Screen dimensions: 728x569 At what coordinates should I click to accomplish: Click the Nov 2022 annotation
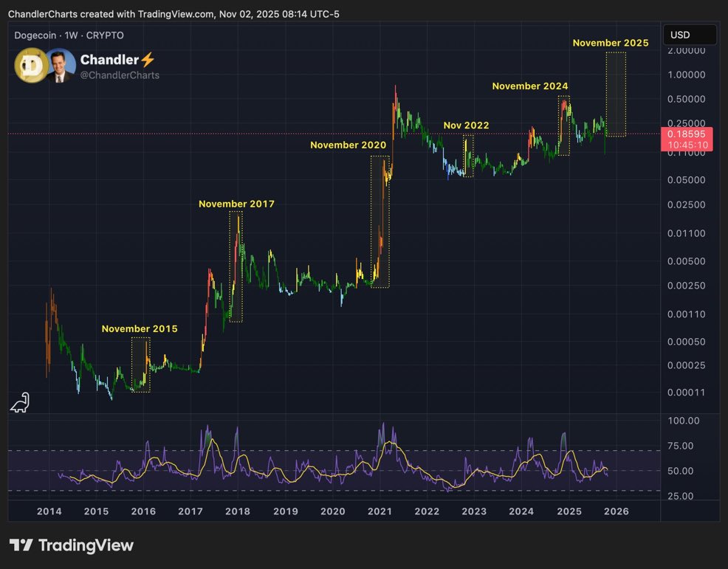tap(466, 125)
